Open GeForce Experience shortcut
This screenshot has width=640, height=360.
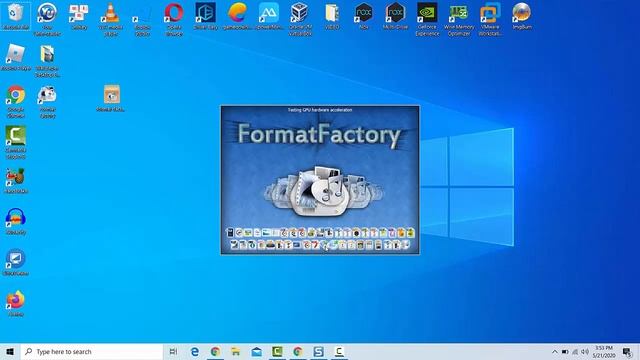point(427,19)
